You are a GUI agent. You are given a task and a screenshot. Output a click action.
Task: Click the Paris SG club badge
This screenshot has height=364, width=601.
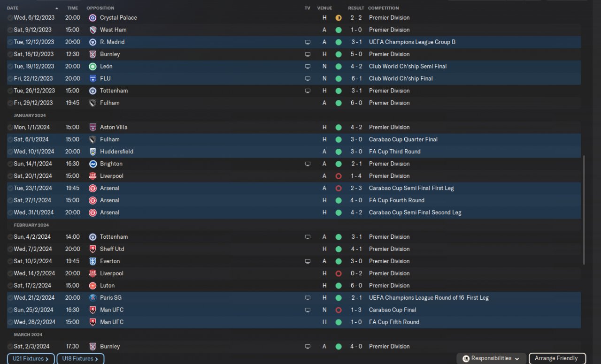[92, 298]
